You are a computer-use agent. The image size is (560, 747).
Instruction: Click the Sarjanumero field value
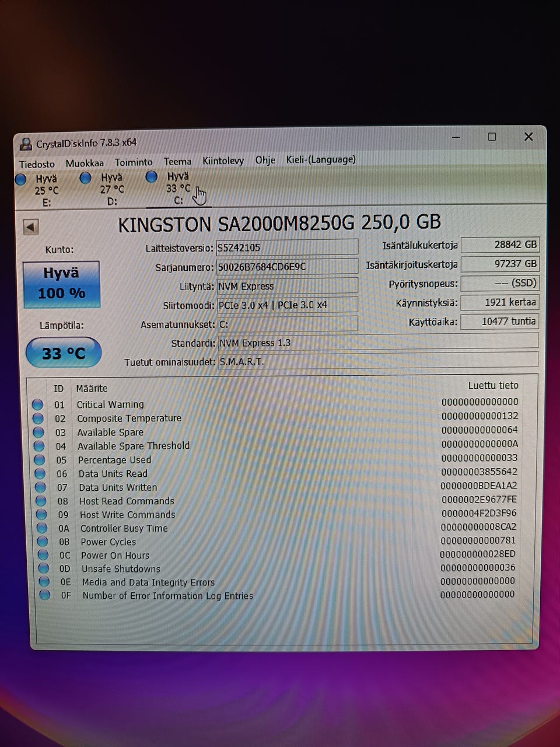point(287,267)
